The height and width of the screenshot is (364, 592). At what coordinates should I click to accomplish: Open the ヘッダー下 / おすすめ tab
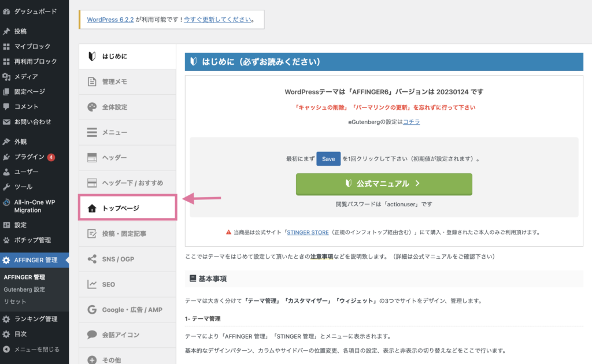click(128, 183)
